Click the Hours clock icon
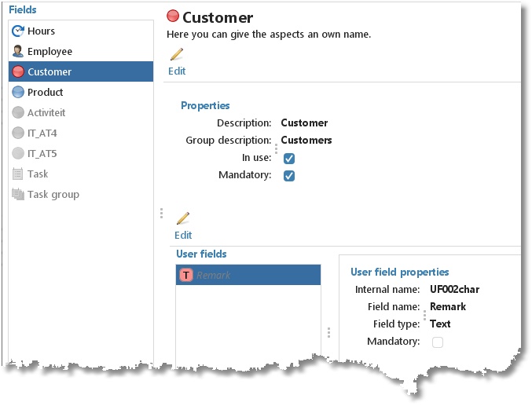The width and height of the screenshot is (532, 406). click(x=18, y=31)
